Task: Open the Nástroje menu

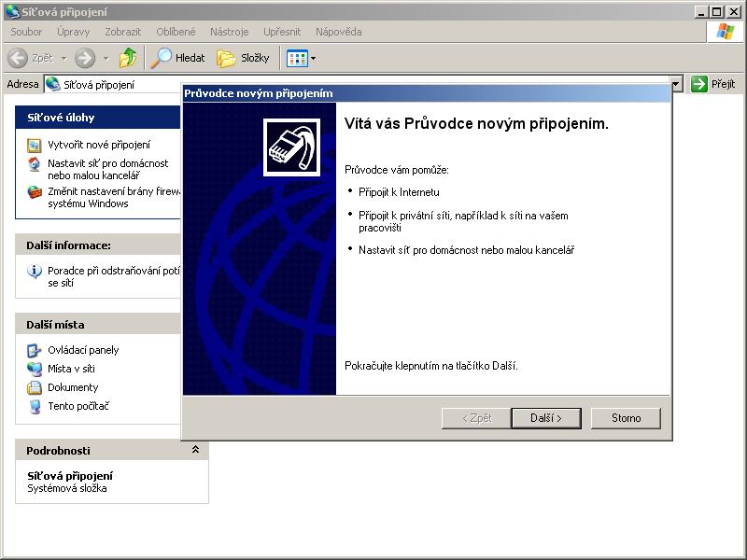Action: (229, 32)
